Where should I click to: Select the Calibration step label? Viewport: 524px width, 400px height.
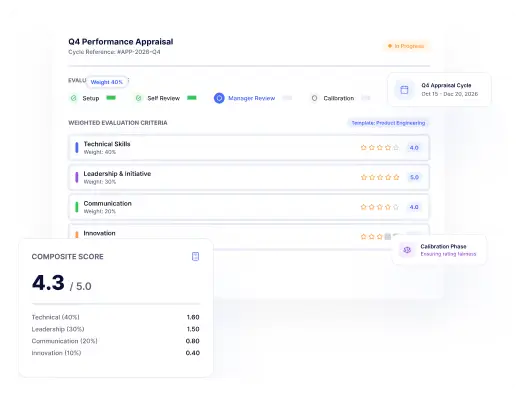339,98
